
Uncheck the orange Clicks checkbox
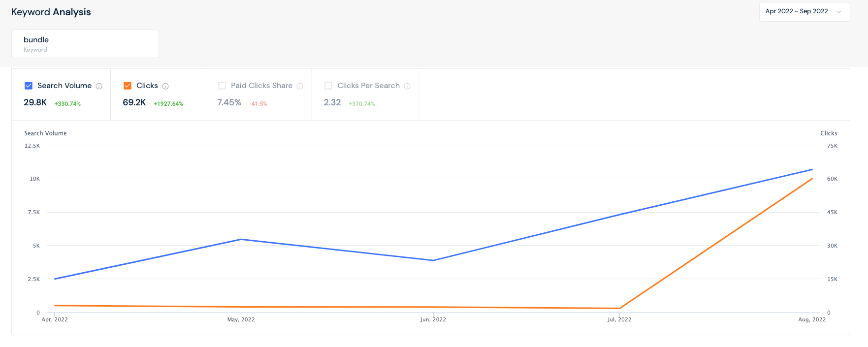coord(128,86)
